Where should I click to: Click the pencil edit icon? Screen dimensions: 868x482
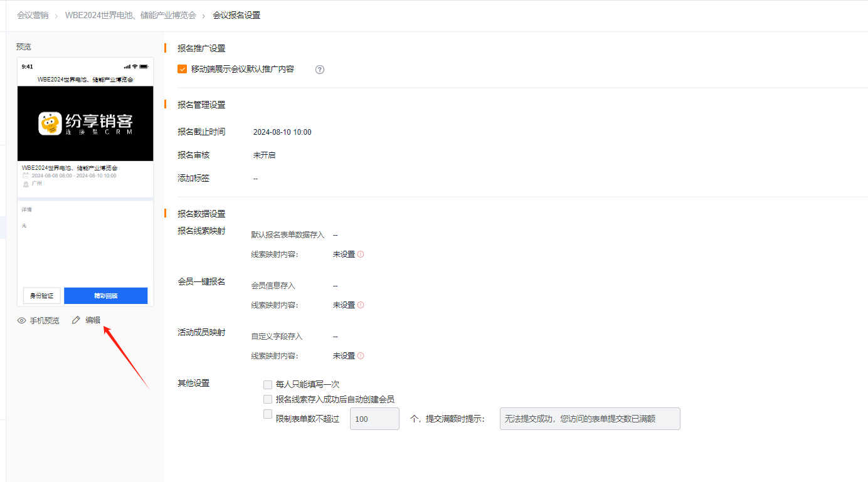[77, 320]
